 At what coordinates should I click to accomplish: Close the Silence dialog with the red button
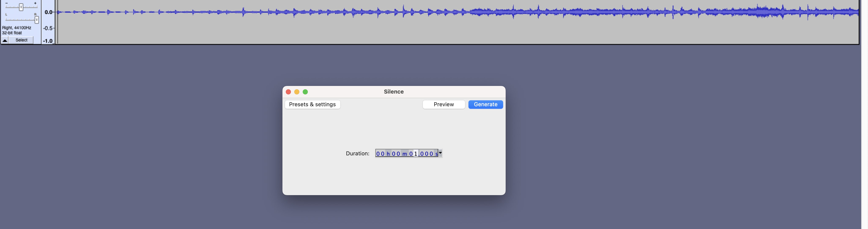point(288,92)
